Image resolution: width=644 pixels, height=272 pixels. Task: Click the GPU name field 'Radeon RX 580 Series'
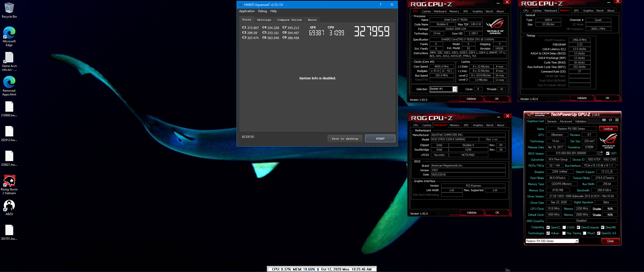[571, 129]
